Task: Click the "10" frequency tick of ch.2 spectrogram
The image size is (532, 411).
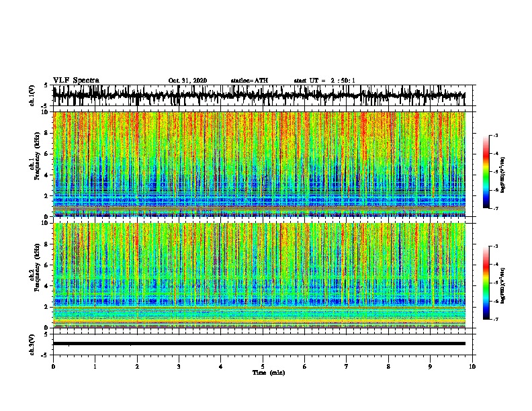Action: tap(45, 223)
